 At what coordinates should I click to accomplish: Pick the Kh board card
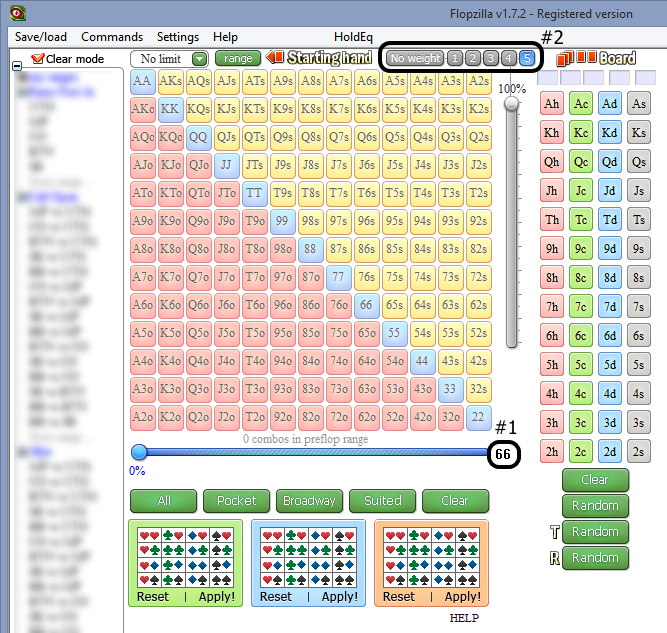pos(552,132)
